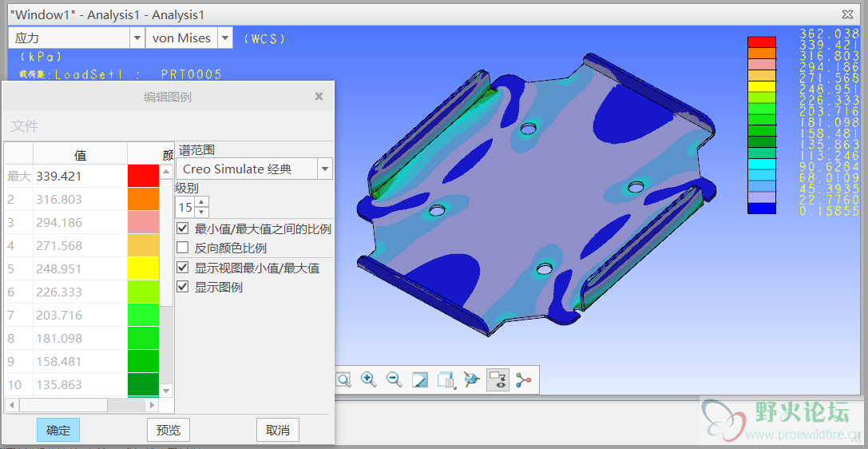
Task: Click the 362.038 maximum value on the legend
Action: tap(829, 34)
